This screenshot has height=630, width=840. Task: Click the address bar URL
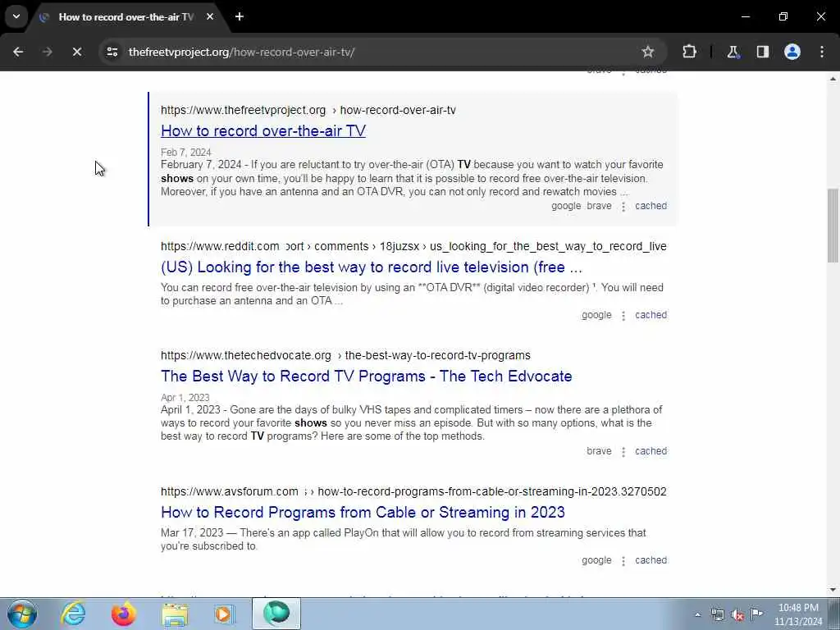pyautogui.click(x=241, y=52)
